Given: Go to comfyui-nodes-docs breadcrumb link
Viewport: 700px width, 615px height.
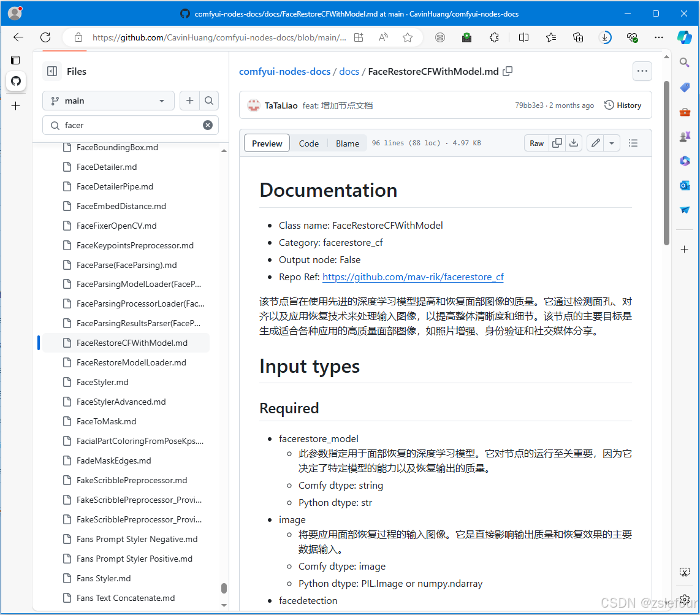Looking at the screenshot, I should click(x=284, y=72).
